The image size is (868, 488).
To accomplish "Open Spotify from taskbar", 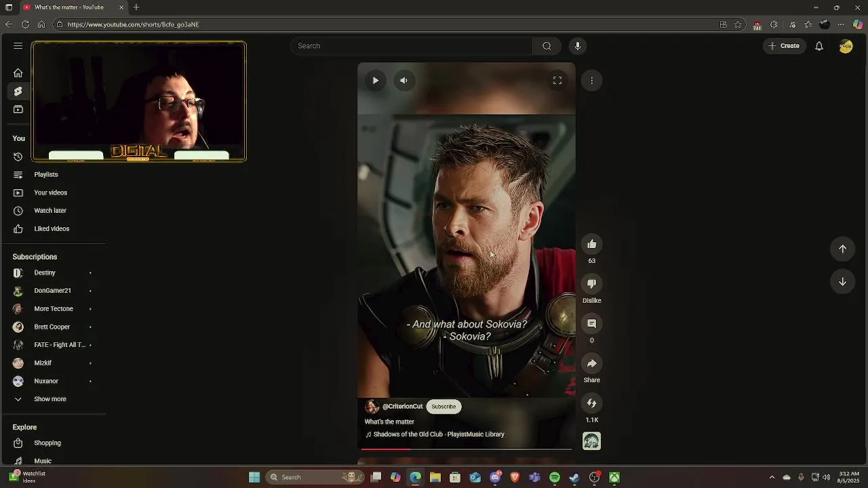I will point(555,477).
